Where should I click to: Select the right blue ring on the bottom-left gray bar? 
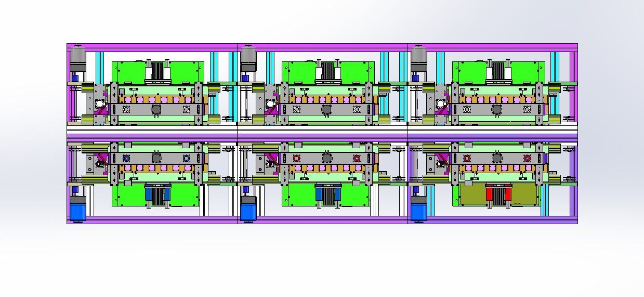187,158
